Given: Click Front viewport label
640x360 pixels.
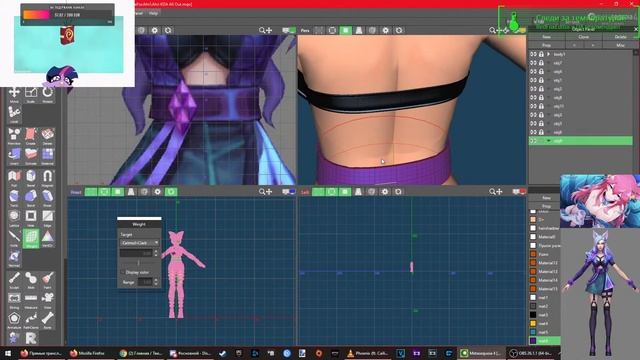Looking at the screenshot, I should (x=76, y=192).
